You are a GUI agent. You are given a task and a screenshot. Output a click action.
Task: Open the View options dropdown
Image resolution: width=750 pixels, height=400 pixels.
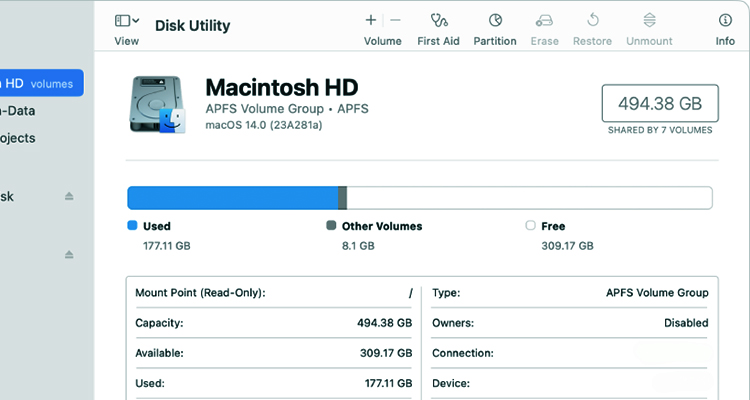point(127,21)
